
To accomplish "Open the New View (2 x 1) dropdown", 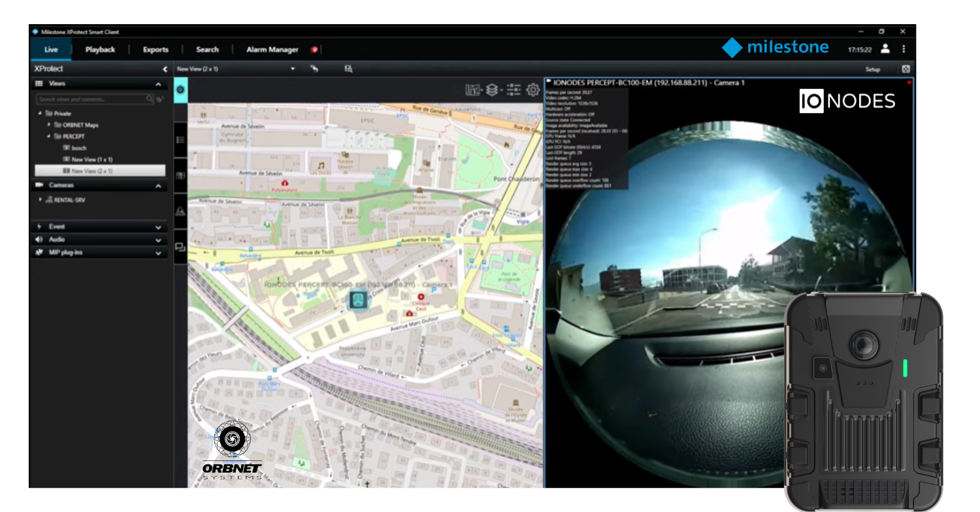I will [292, 69].
